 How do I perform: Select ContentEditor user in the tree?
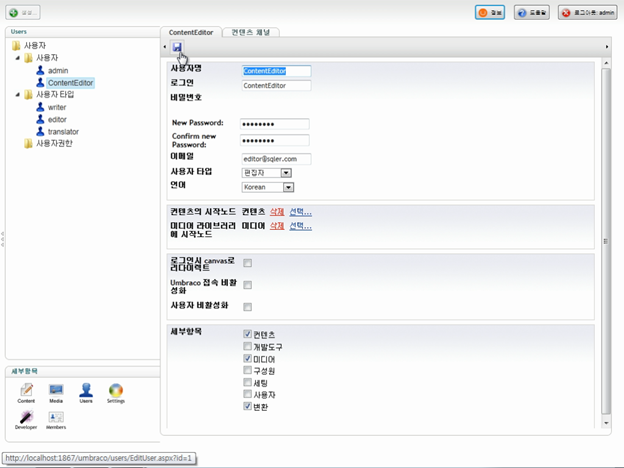(70, 83)
